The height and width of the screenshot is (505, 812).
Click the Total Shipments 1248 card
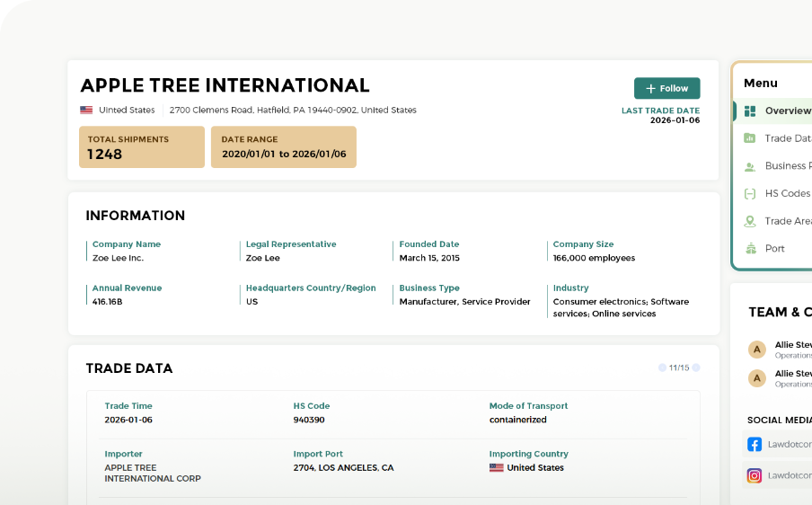pyautogui.click(x=142, y=147)
